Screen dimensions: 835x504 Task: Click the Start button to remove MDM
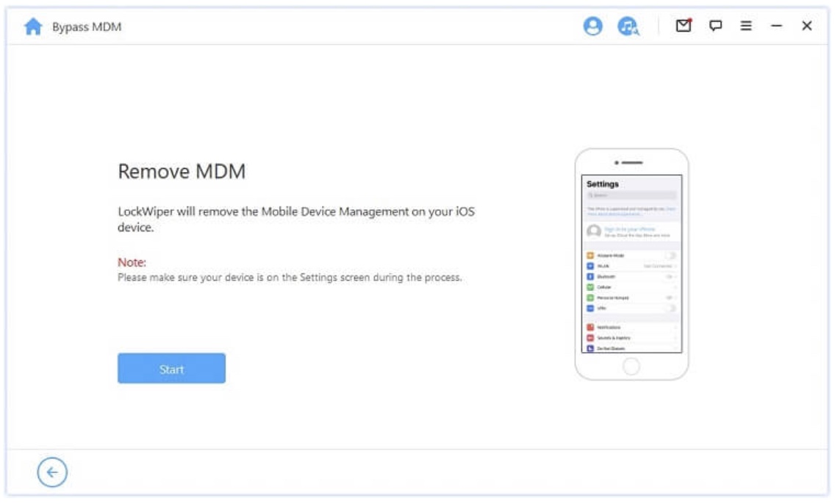(x=171, y=368)
